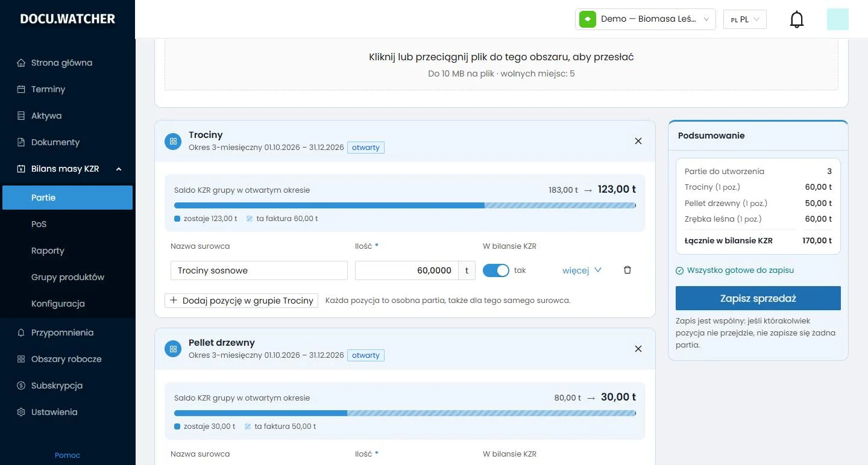Image resolution: width=868 pixels, height=465 pixels.
Task: Expand więcej options for Trociny sosnowe
Action: pos(582,270)
